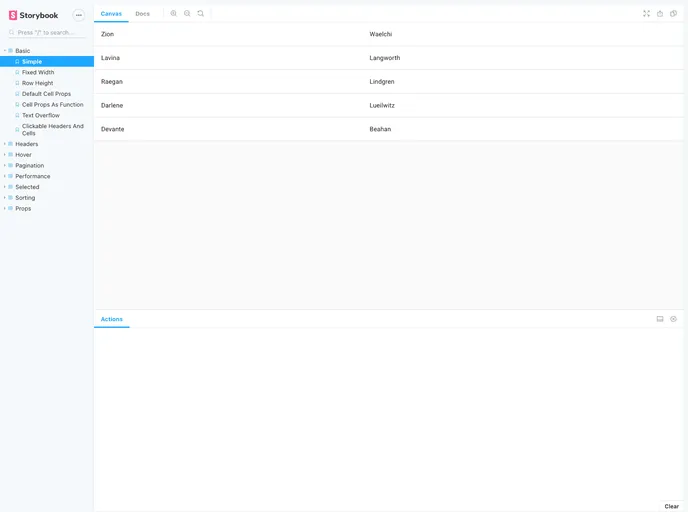
Task: Click the Langworth table cell
Action: pos(523,58)
